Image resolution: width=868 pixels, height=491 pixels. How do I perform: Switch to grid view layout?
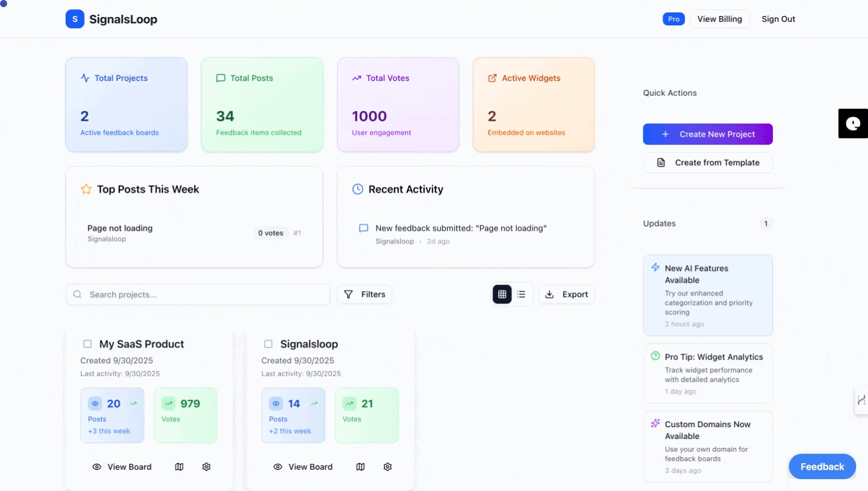(x=502, y=294)
